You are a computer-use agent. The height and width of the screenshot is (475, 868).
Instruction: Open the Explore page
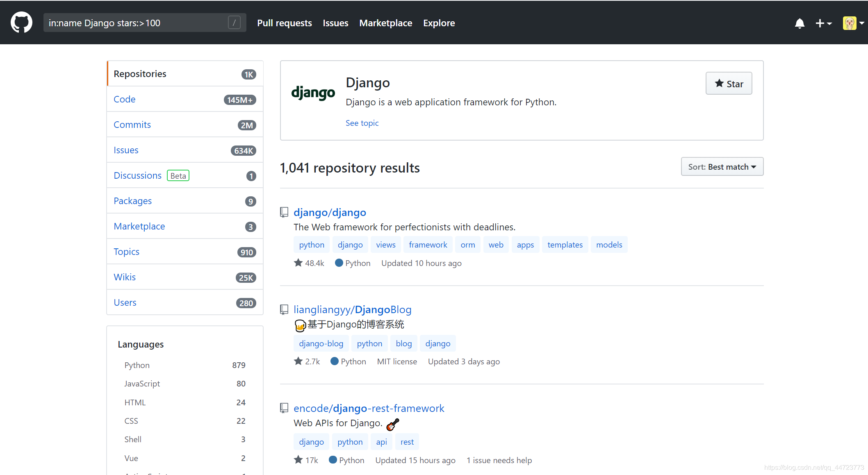click(439, 23)
